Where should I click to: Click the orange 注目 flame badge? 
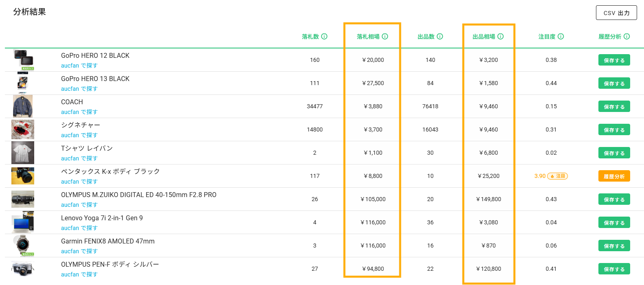tap(558, 176)
